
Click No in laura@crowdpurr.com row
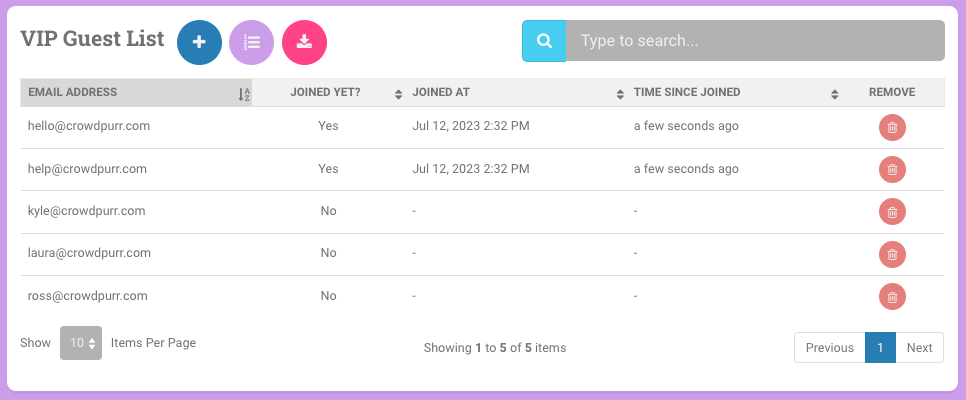[x=328, y=253]
